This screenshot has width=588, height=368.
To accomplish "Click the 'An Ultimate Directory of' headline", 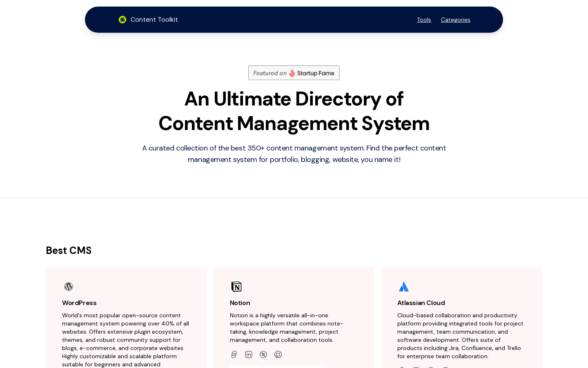I will [294, 99].
